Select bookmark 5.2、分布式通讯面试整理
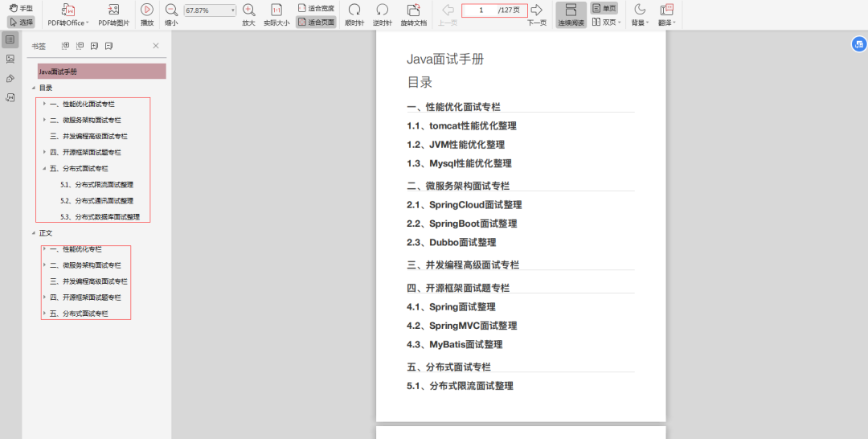868x439 pixels. tap(97, 200)
